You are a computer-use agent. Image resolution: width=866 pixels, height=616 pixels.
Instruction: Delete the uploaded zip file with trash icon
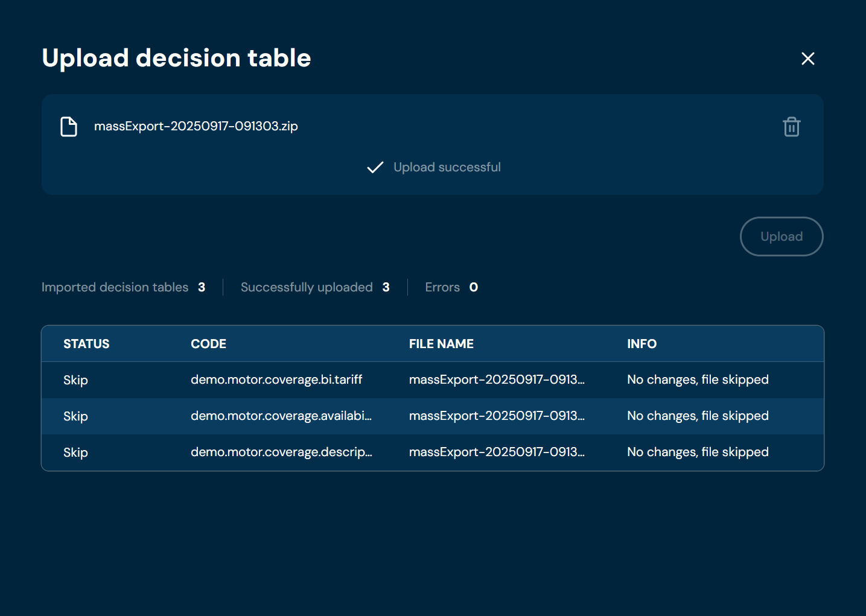791,127
